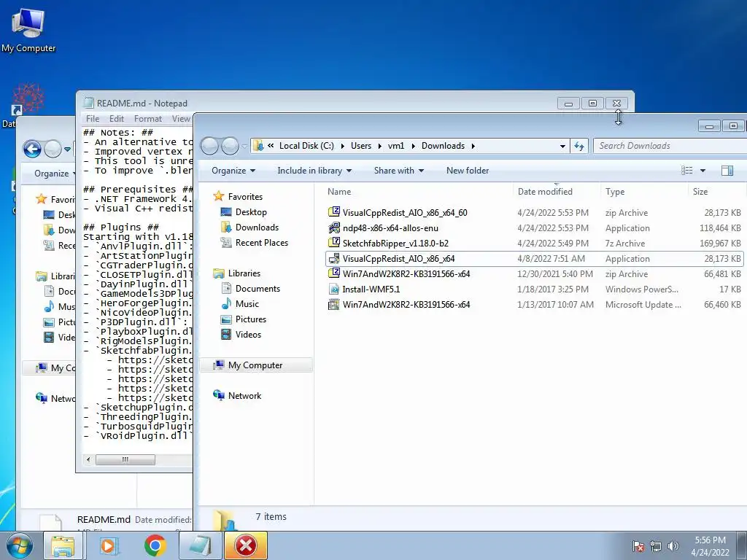Open Desktop under Favorites in Downloads window

[x=251, y=212]
